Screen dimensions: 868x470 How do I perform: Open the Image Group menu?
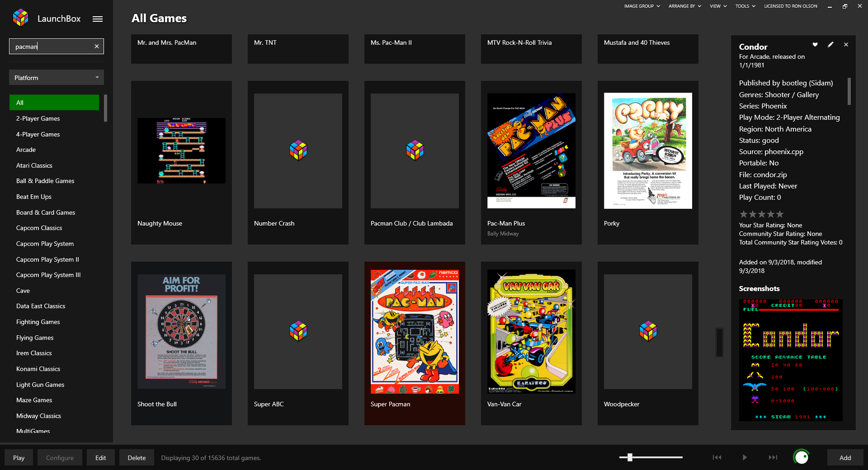click(x=642, y=6)
